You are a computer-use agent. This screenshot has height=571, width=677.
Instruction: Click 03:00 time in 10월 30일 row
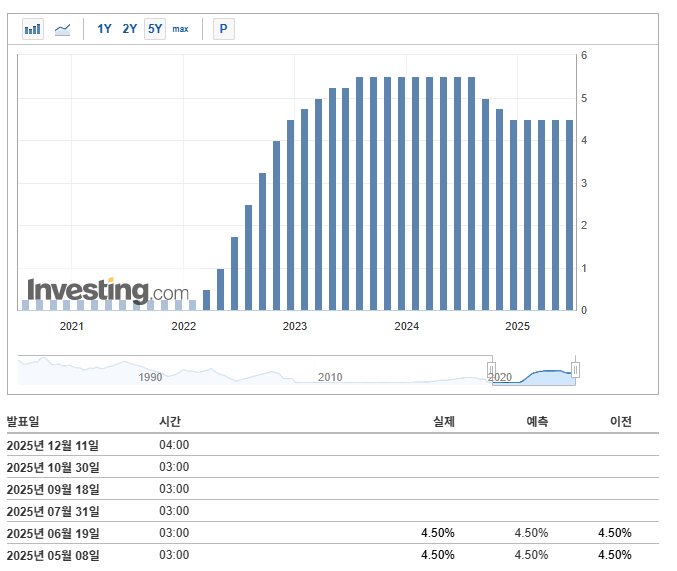(174, 467)
